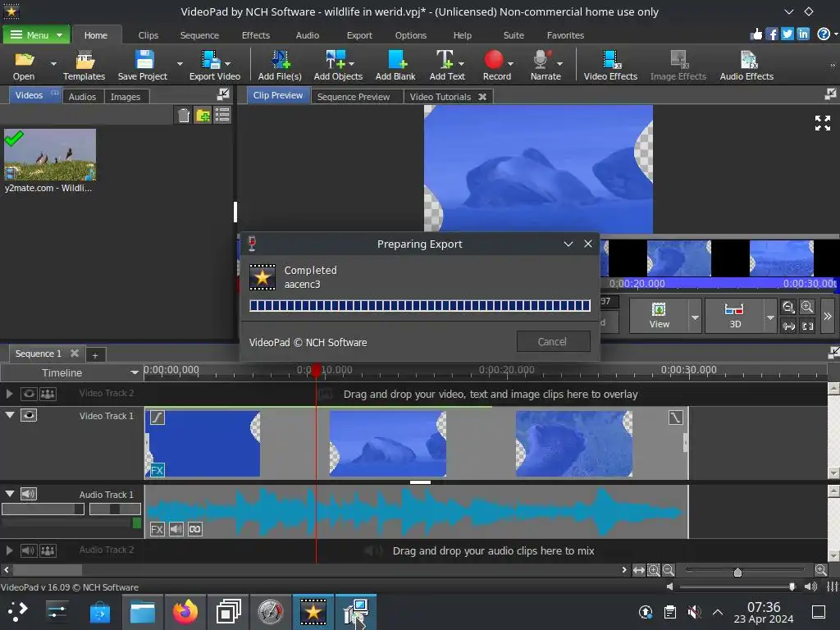Open the Timeline mode dropdown
This screenshot has width=840, height=630.
(x=134, y=372)
